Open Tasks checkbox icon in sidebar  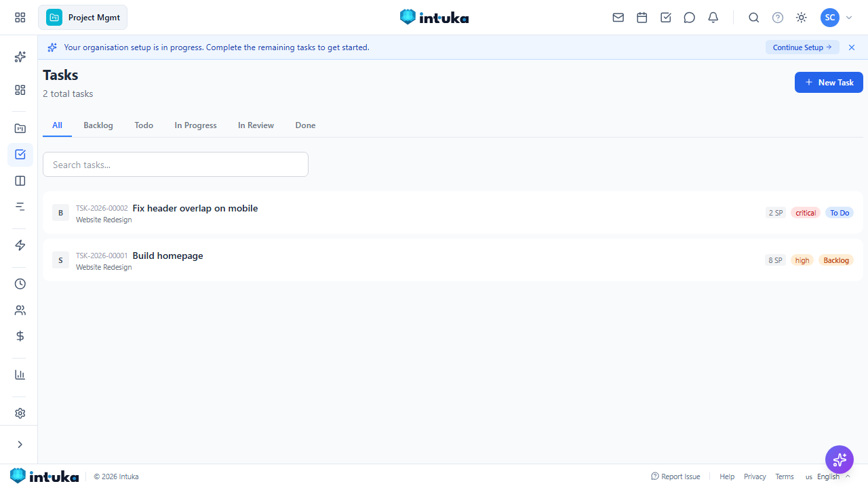click(x=20, y=155)
